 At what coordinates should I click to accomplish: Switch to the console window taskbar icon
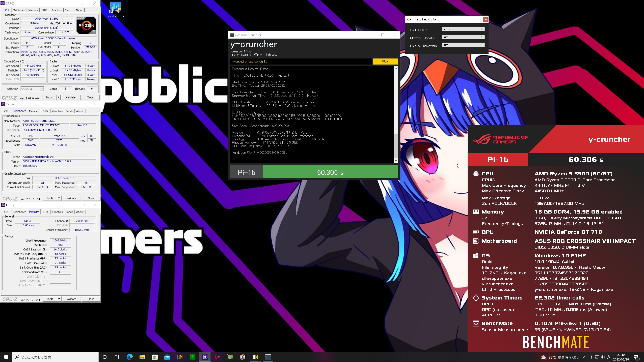pos(268,357)
